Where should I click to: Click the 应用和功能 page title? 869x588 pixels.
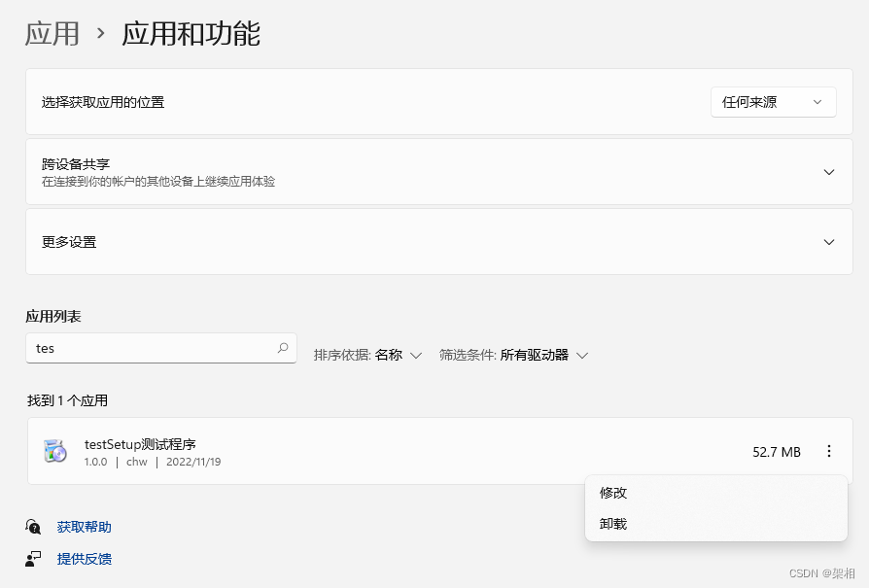[x=191, y=34]
